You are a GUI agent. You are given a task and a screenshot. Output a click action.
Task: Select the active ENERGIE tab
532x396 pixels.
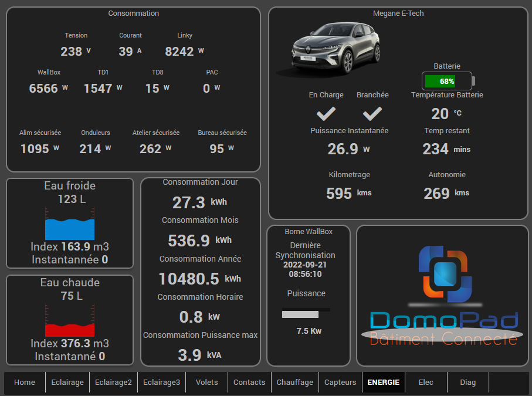[384, 382]
